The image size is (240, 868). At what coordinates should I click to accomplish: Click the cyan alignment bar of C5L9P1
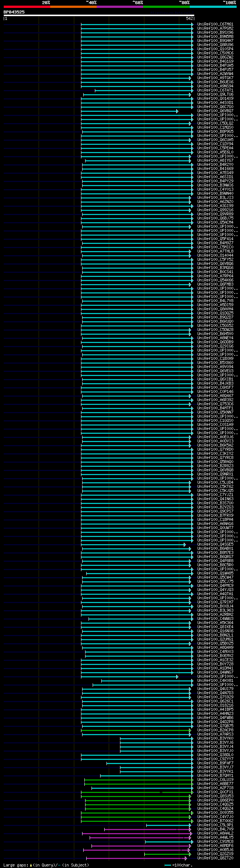pos(169,825)
